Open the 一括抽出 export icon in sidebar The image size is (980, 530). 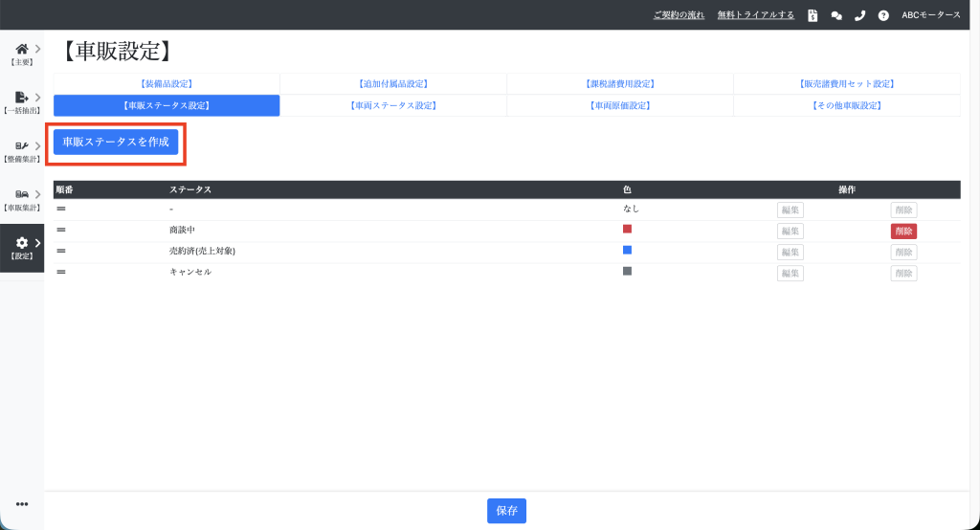coord(21,98)
